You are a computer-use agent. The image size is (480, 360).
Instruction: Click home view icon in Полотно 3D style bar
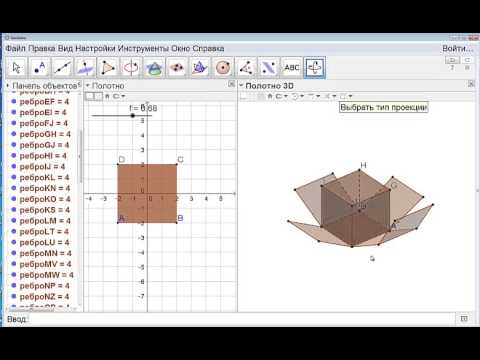tap(270, 97)
